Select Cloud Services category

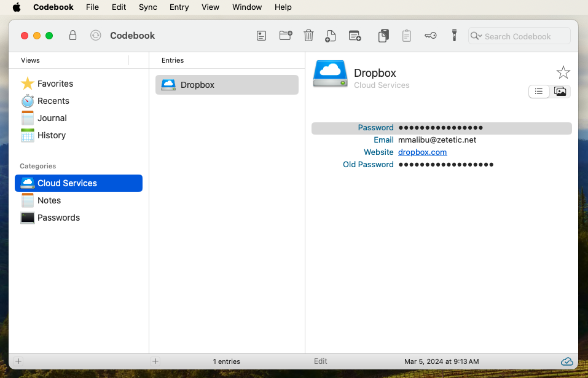79,183
